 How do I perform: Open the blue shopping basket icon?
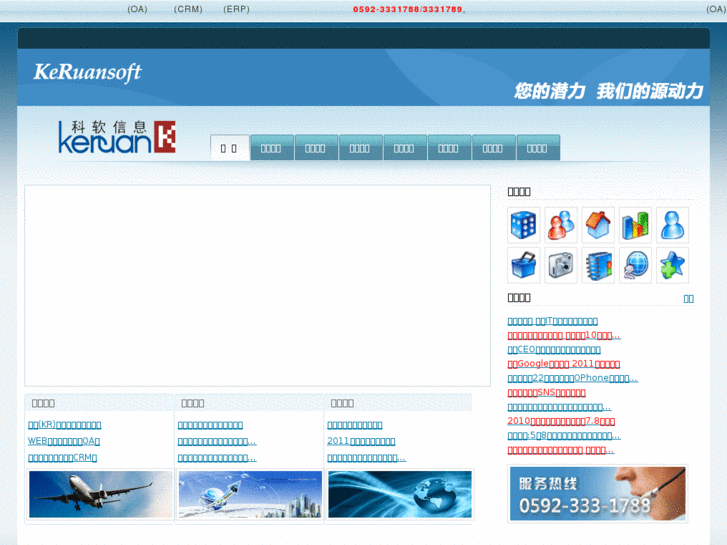coord(523,265)
